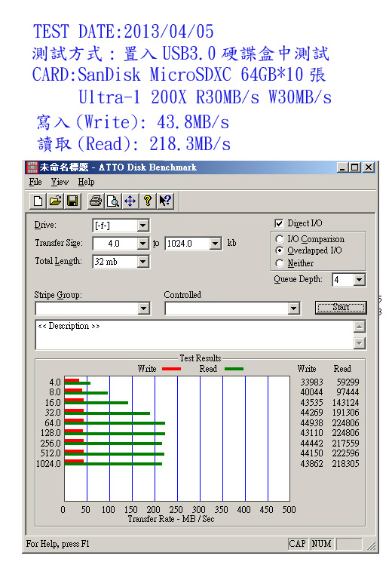Click the description scrollbar down arrow
Viewport: 392px width, 565px height.
(360, 343)
